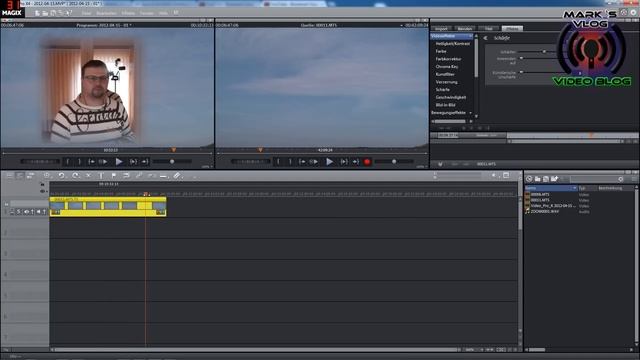Click the timeline playhead marker
The image size is (640, 360).
tap(145, 194)
